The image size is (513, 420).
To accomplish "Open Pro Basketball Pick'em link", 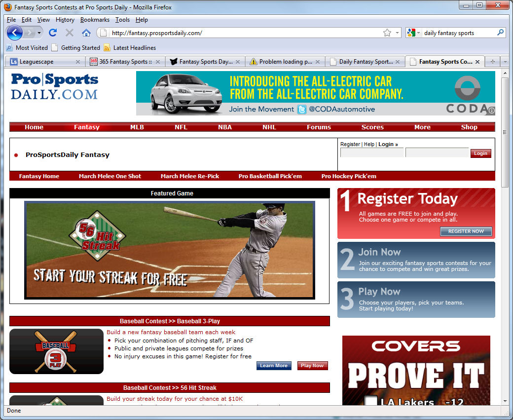I will tap(270, 176).
